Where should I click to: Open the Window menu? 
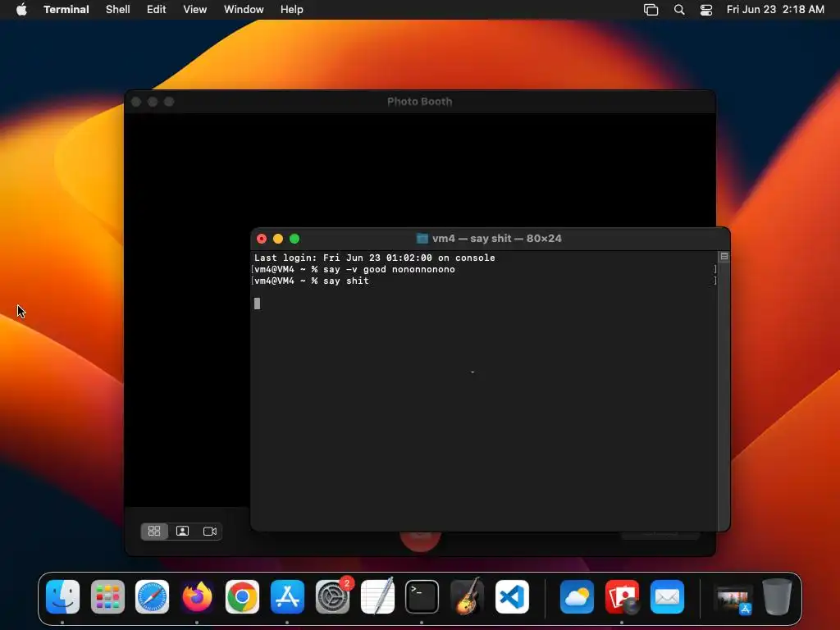click(x=244, y=10)
